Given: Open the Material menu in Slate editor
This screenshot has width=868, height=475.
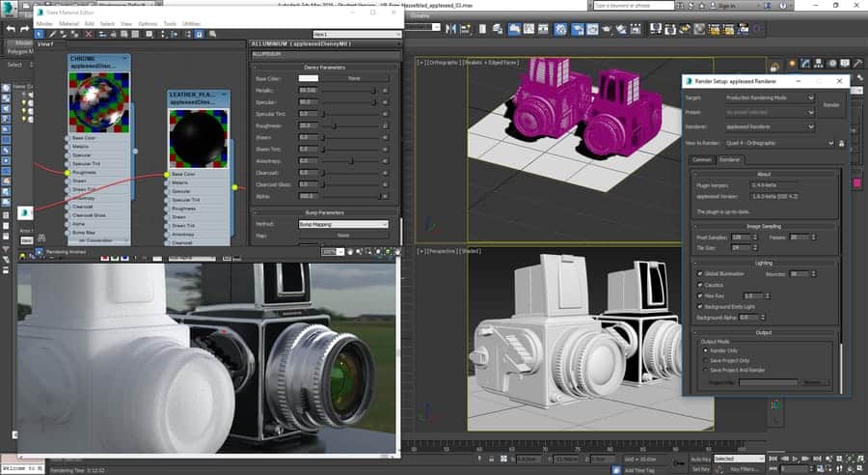Looking at the screenshot, I should point(68,24).
